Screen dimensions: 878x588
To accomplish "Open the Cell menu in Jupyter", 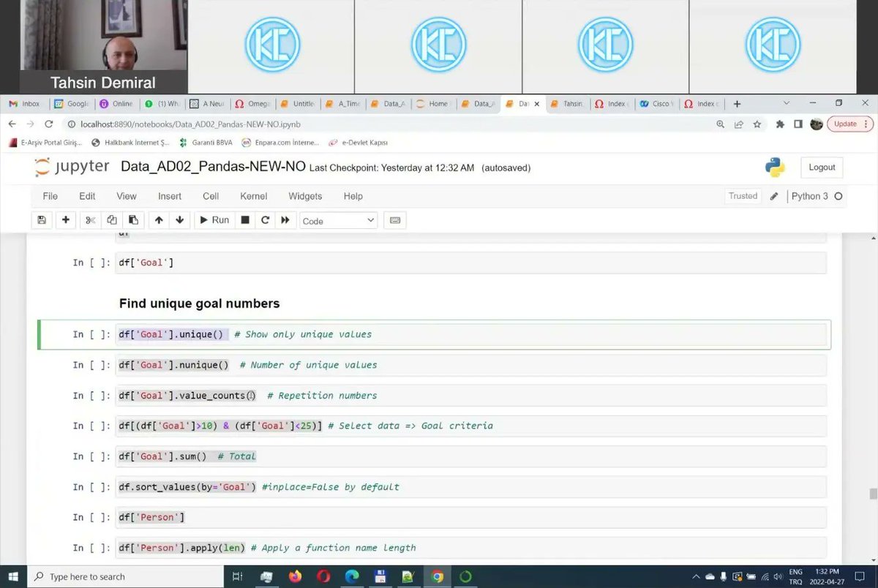I will coord(211,196).
